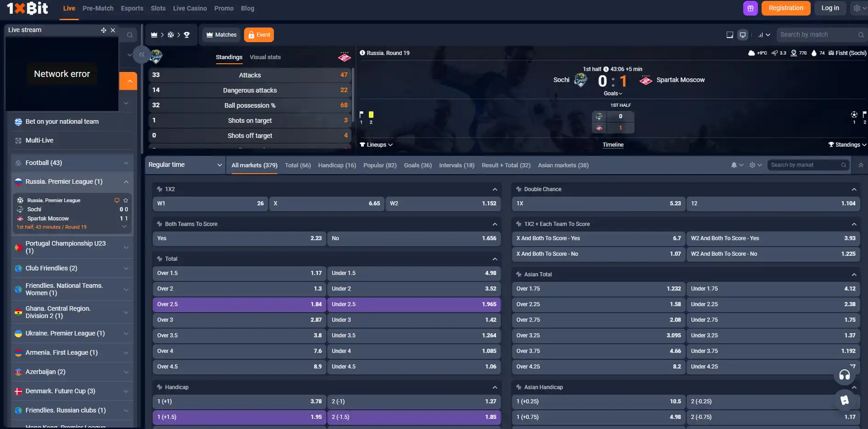Select the Asian markets (38) tab
The width and height of the screenshot is (868, 429).
[563, 165]
